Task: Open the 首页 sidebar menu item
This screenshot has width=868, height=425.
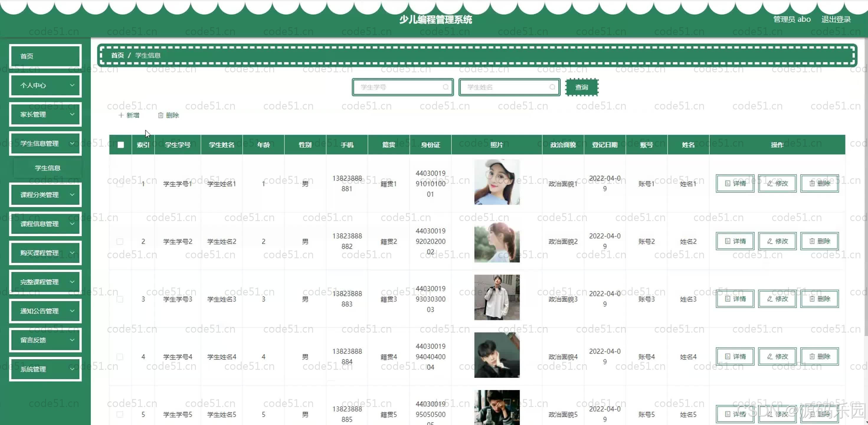Action: coord(45,56)
